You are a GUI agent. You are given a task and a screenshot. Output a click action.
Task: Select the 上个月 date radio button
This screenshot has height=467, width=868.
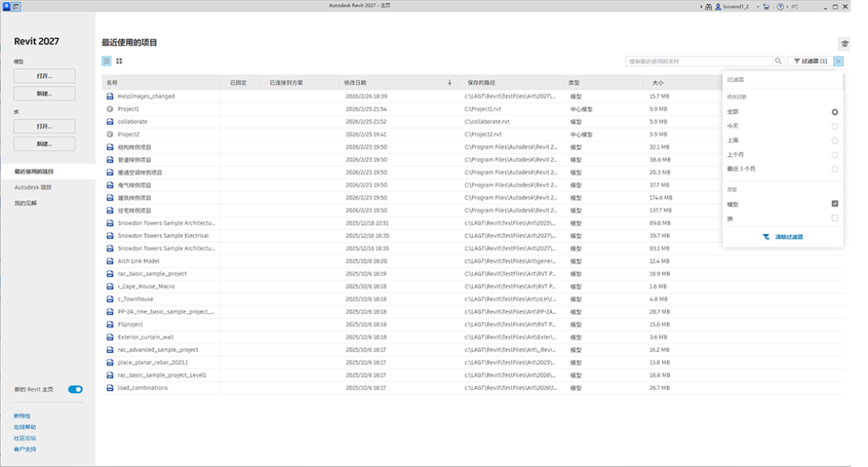point(835,155)
